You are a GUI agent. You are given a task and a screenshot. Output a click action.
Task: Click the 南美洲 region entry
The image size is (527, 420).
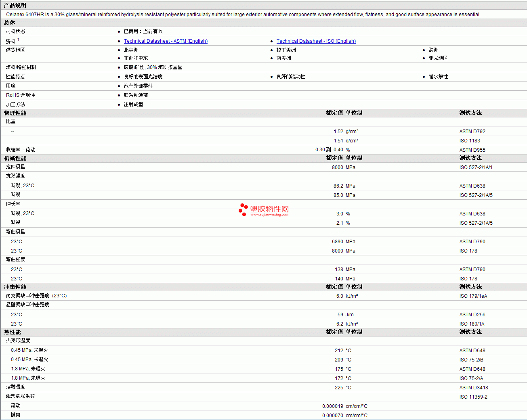pyautogui.click(x=284, y=58)
